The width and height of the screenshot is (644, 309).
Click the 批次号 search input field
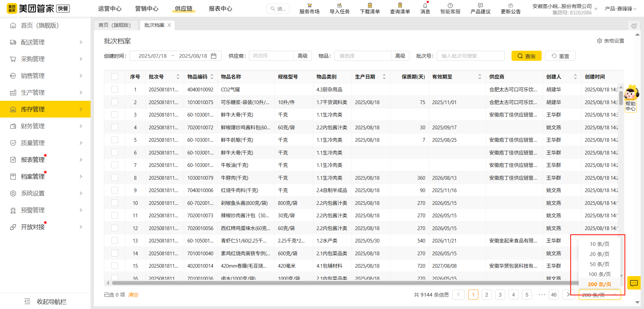470,55
